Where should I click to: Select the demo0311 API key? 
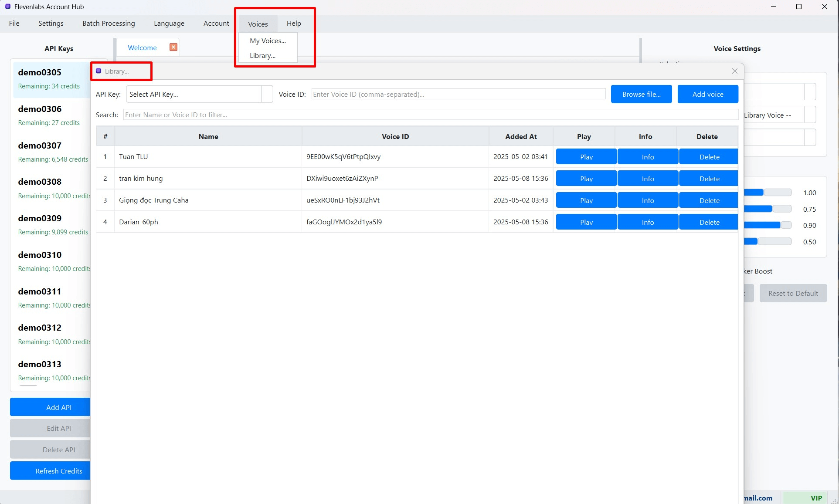point(51,298)
